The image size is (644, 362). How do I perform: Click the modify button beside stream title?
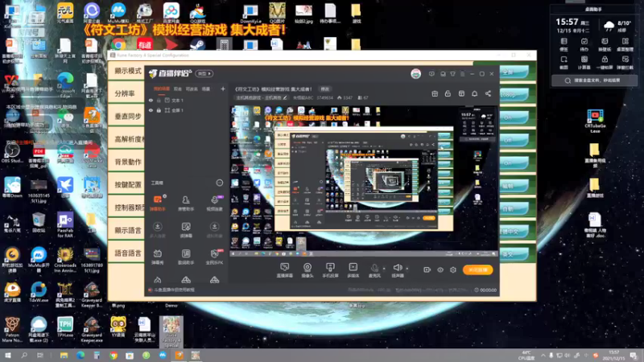[325, 88]
